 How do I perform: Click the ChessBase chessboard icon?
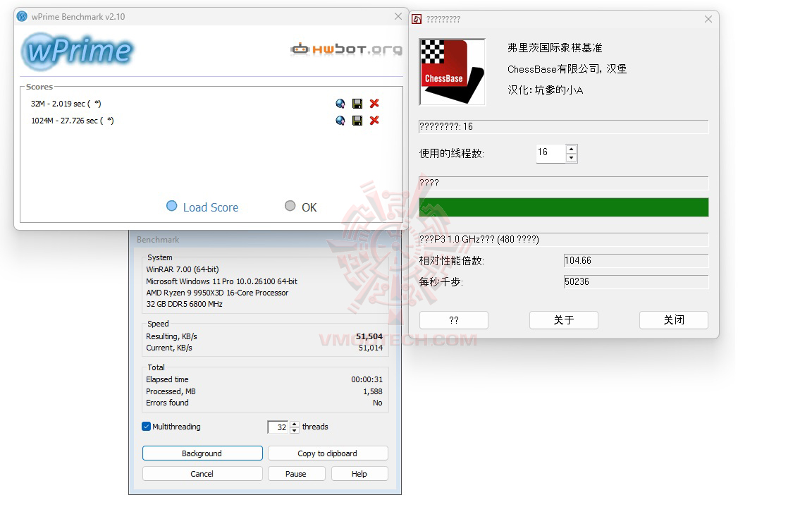[x=452, y=71]
